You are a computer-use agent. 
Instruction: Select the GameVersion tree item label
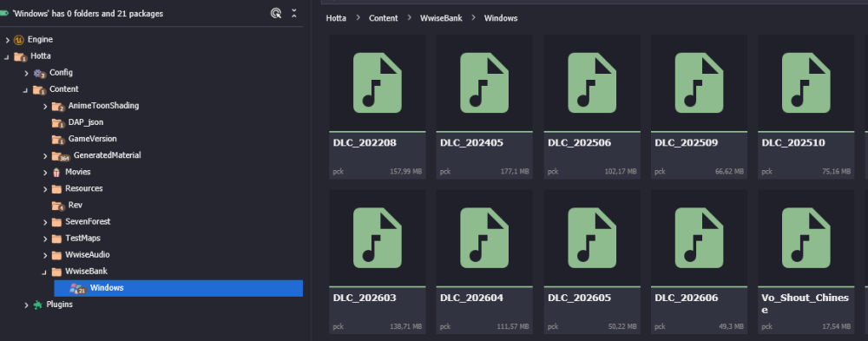(x=93, y=139)
